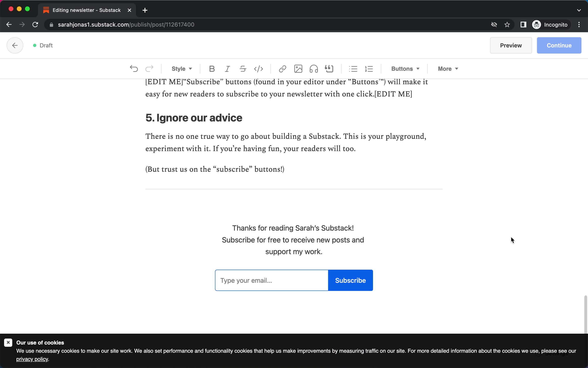Screen dimensions: 588x368
Task: Click the page vertical scrollbar
Action: (x=586, y=314)
